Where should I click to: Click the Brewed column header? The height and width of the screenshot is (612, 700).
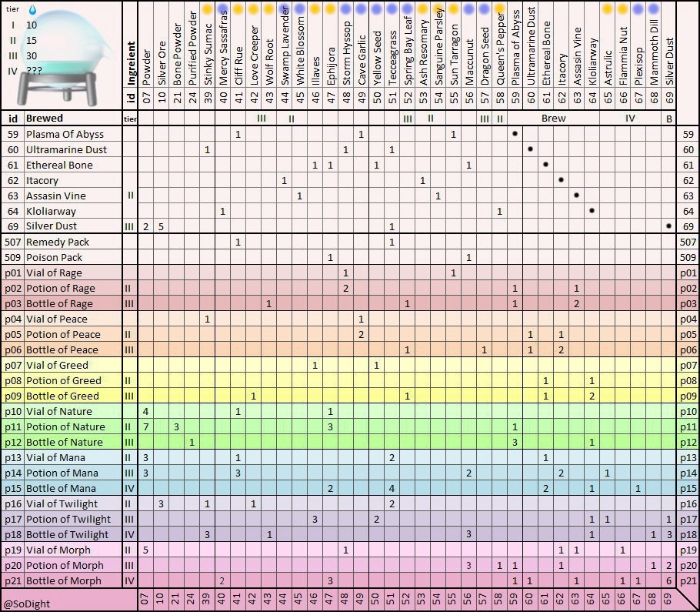pos(44,119)
